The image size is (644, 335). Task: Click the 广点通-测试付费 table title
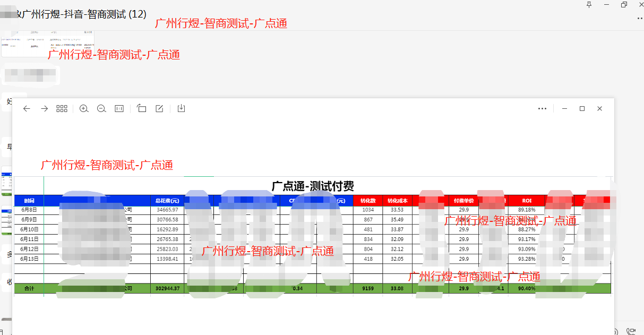[313, 186]
